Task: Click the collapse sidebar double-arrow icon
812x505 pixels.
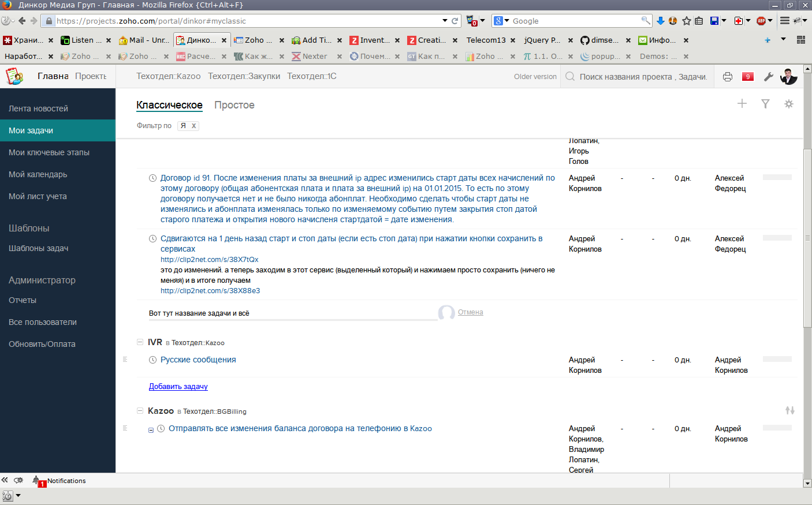Action: coord(5,480)
